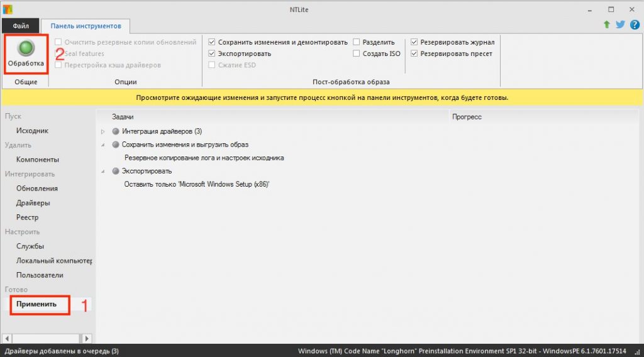This screenshot has height=357, width=644.
Task: Open Службы section
Action: click(x=30, y=246)
